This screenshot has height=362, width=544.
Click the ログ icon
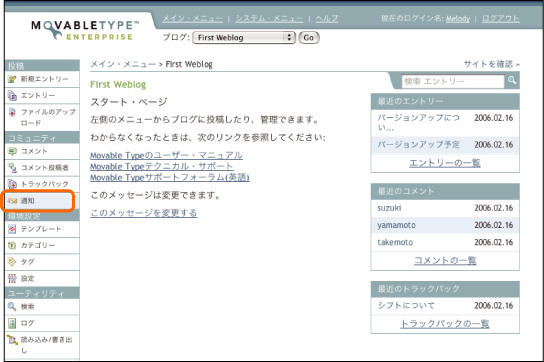tap(12, 323)
